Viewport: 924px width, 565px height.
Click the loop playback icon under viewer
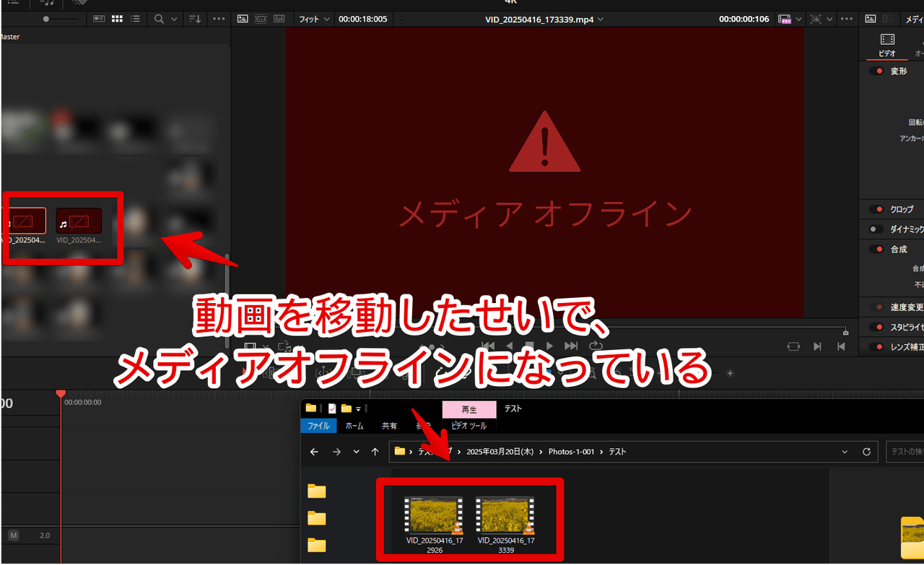(596, 346)
